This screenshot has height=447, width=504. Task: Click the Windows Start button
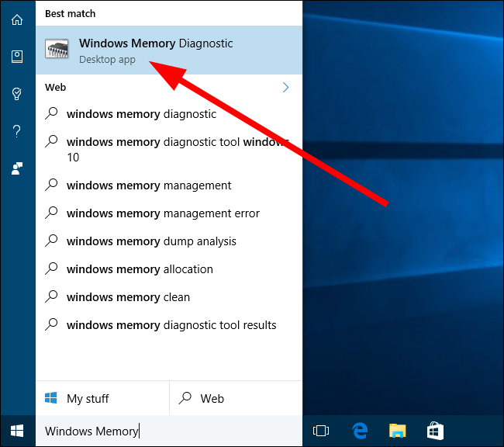(x=17, y=431)
